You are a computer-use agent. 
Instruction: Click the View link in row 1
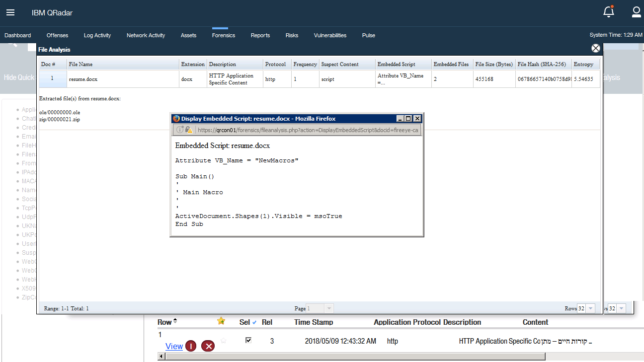click(174, 346)
